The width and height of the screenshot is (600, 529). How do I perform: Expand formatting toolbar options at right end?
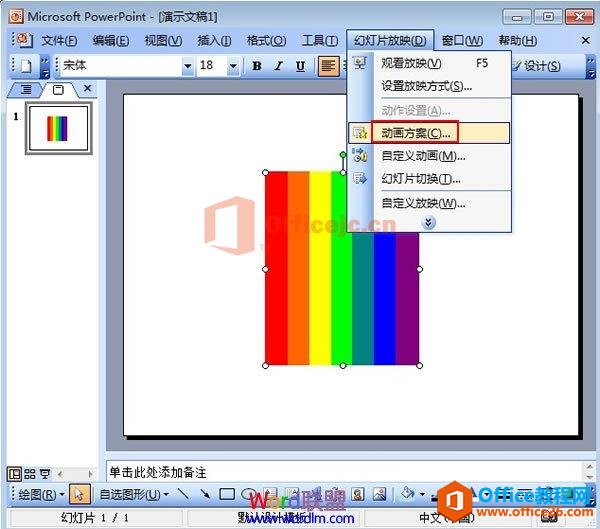pos(590,66)
